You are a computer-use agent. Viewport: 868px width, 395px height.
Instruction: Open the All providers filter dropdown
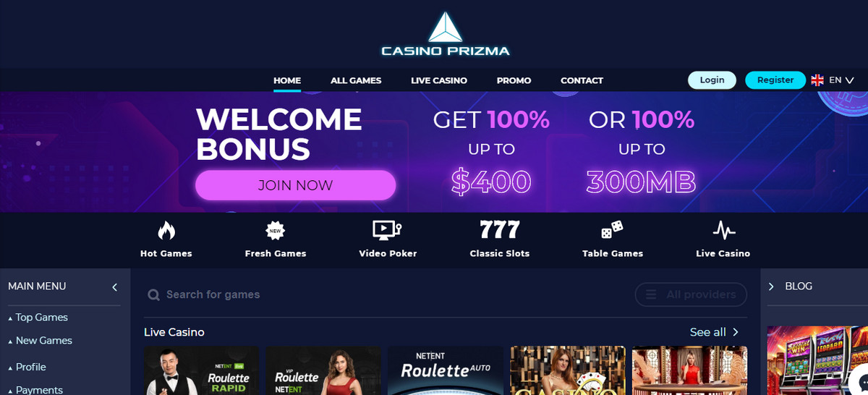tap(691, 294)
